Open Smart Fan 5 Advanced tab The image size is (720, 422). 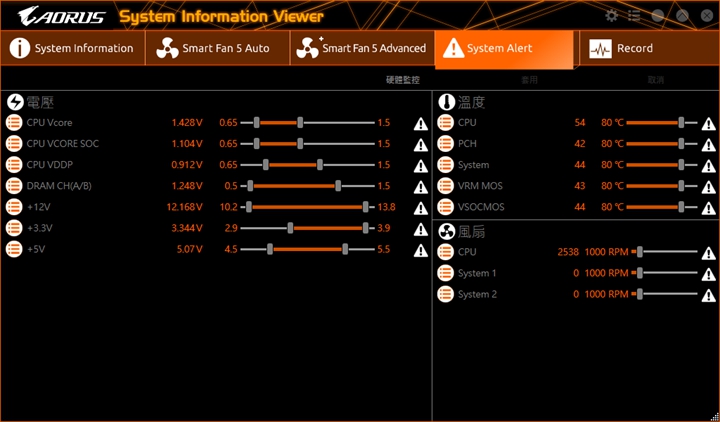click(362, 48)
